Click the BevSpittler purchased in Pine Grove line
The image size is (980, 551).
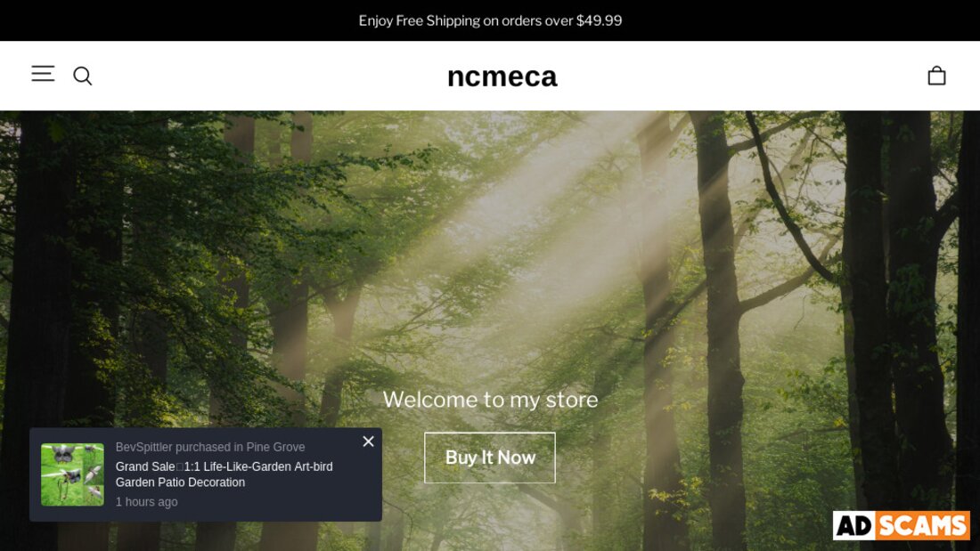click(x=210, y=447)
